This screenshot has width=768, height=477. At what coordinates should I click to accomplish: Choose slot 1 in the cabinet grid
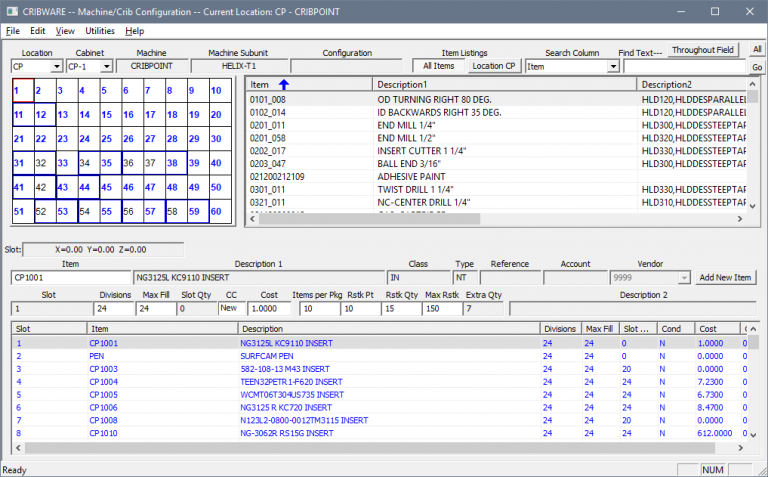point(21,90)
